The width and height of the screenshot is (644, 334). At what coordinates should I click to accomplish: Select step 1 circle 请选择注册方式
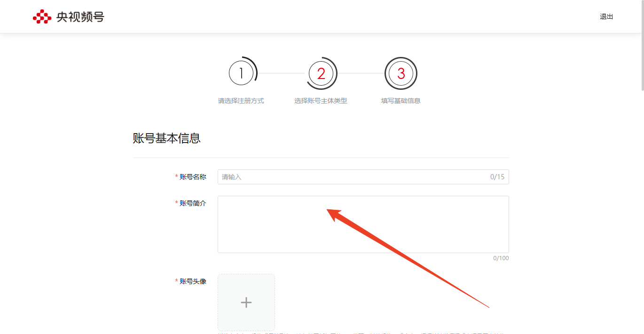[241, 73]
